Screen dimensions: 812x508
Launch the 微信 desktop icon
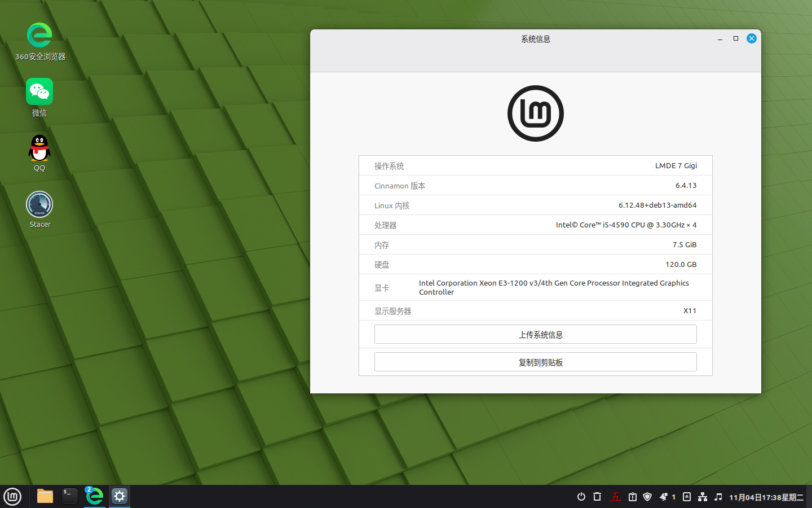[x=39, y=97]
